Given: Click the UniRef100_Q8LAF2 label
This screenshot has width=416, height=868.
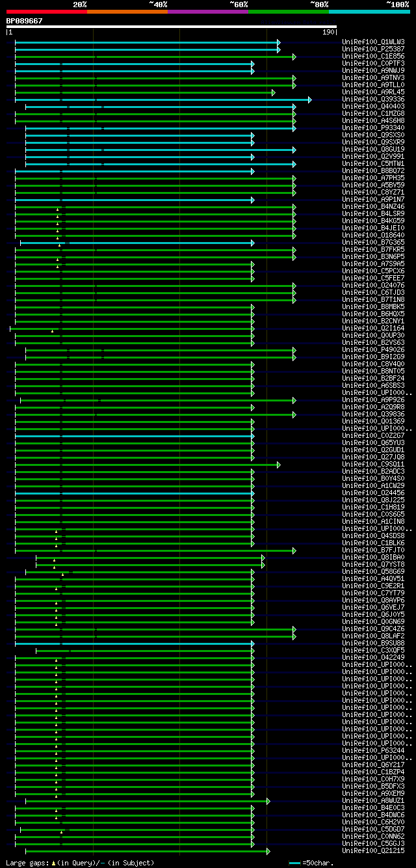Looking at the screenshot, I should pos(373,636).
